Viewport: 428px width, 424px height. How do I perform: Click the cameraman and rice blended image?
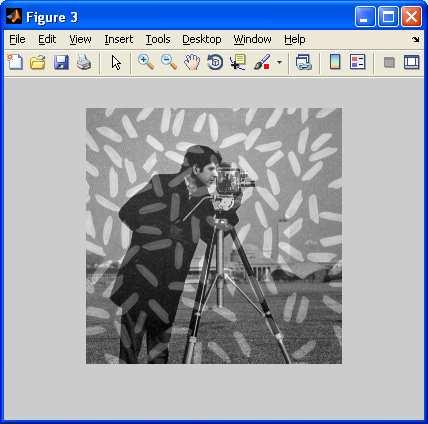pos(214,236)
